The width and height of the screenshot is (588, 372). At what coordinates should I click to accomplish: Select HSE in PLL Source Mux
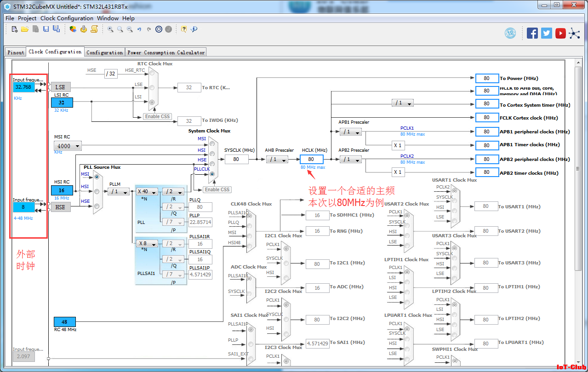97,207
